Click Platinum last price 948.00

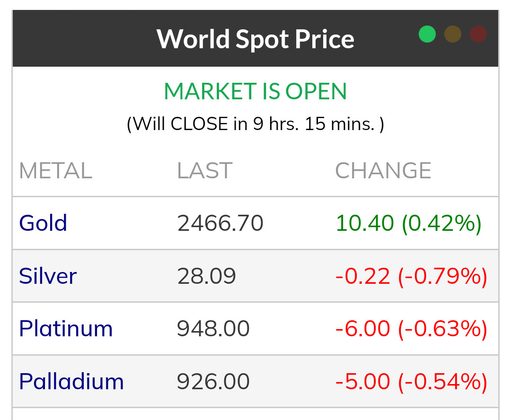click(x=213, y=329)
